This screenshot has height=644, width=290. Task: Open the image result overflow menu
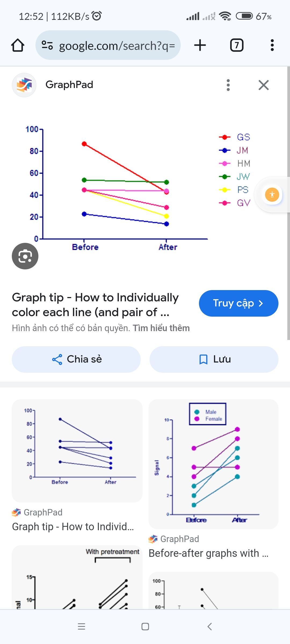click(228, 85)
